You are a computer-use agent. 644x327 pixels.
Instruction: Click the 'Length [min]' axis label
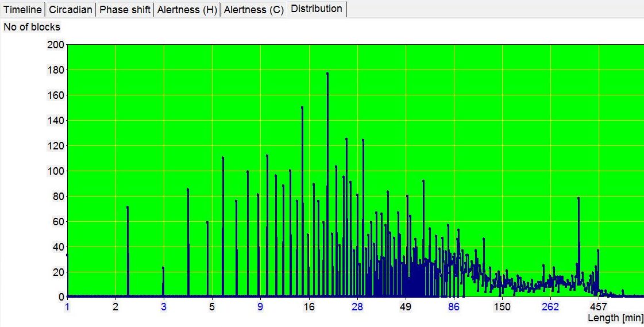click(x=615, y=318)
